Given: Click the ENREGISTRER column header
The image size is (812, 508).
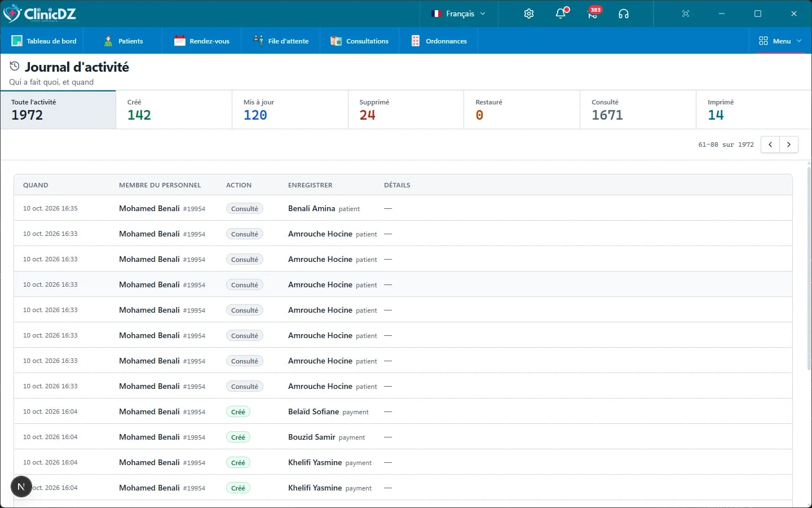Looking at the screenshot, I should (x=310, y=185).
